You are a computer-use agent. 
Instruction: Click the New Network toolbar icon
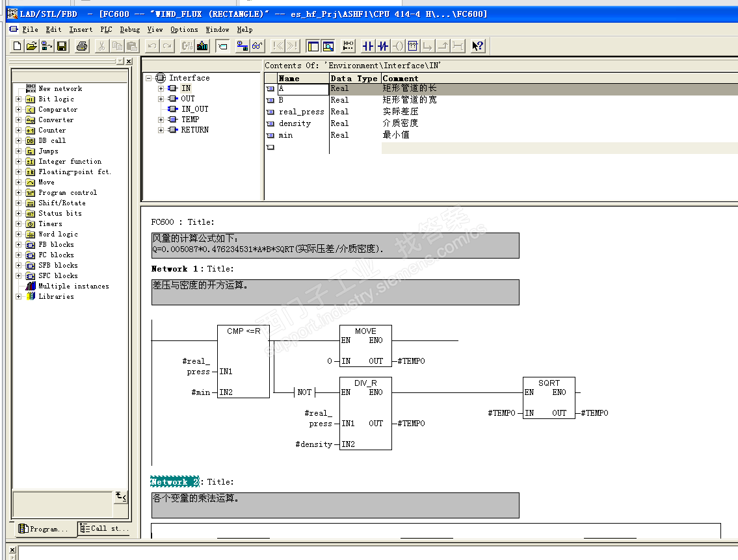pos(349,46)
